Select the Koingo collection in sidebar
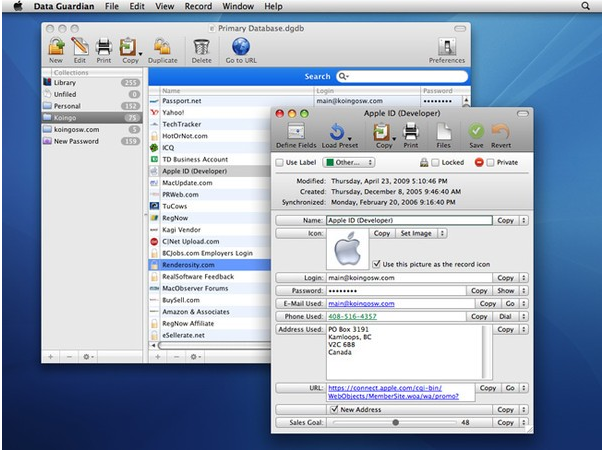Viewport: 602px width, 450px height. coord(68,117)
